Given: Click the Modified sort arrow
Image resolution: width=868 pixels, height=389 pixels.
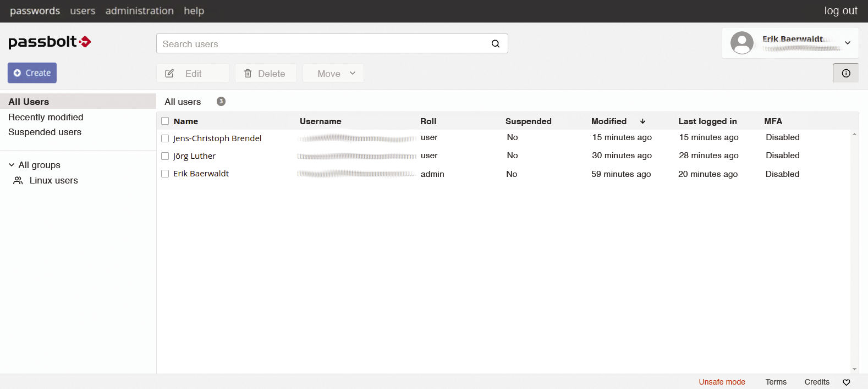Looking at the screenshot, I should click(642, 121).
